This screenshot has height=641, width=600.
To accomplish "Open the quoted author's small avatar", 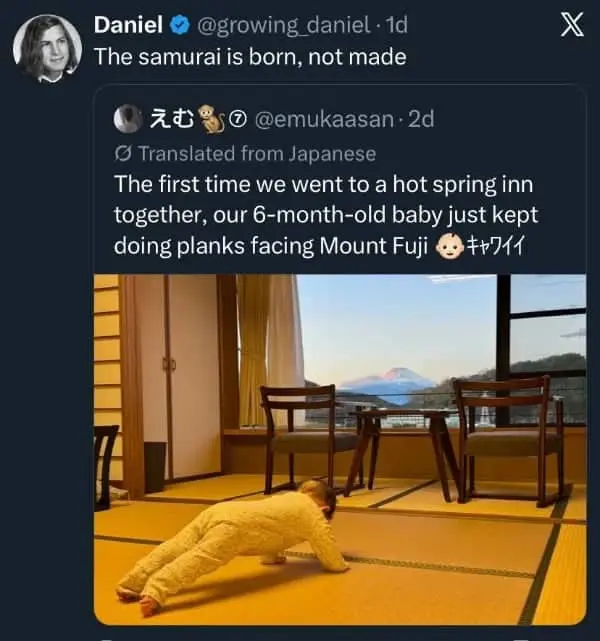I will (x=127, y=119).
